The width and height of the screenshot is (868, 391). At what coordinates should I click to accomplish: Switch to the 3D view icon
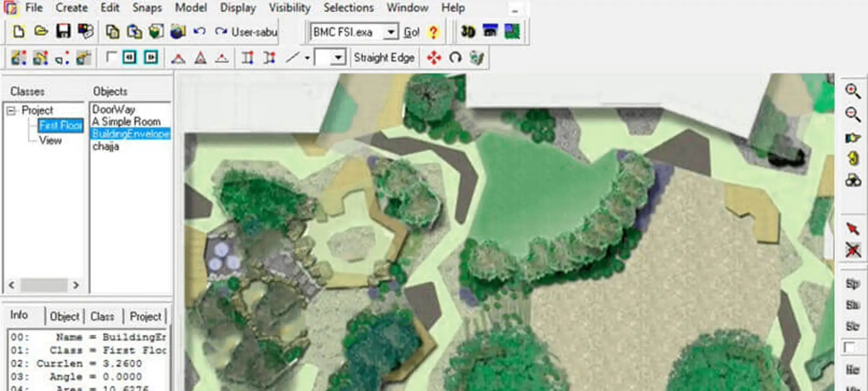coord(468,32)
